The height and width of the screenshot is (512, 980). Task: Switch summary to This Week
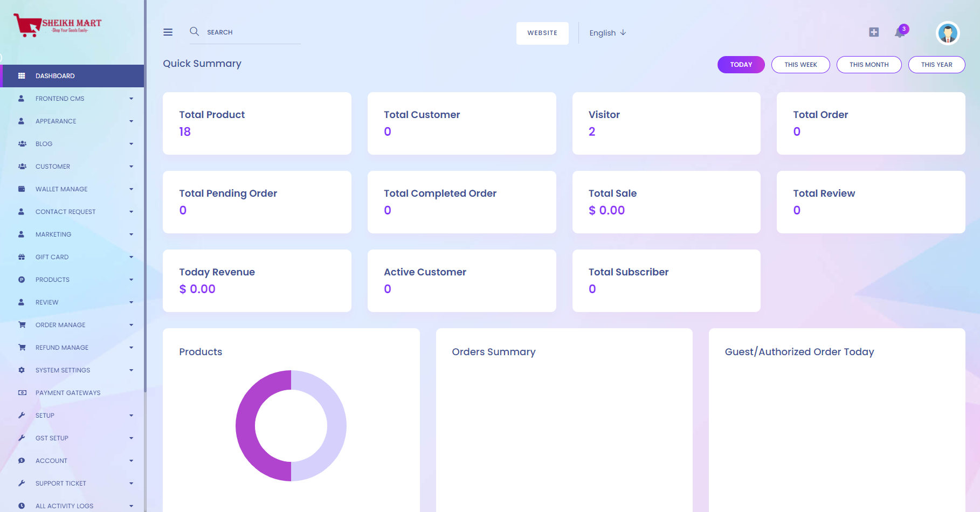[800, 65]
